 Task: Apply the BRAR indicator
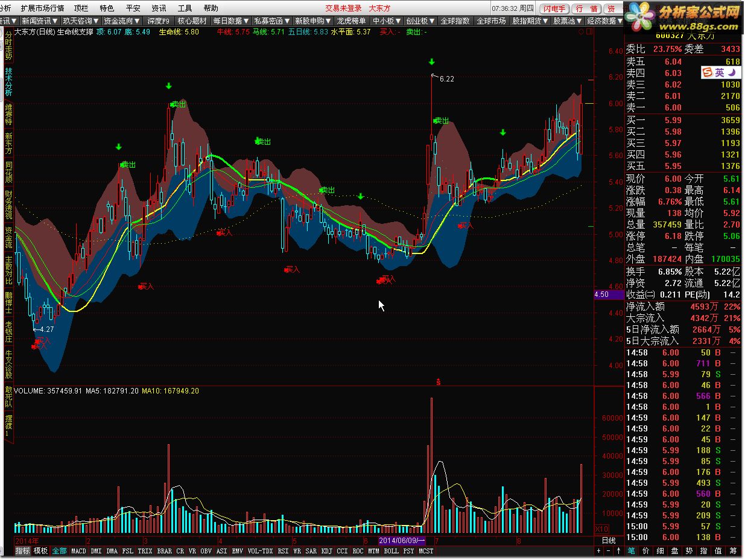[164, 551]
